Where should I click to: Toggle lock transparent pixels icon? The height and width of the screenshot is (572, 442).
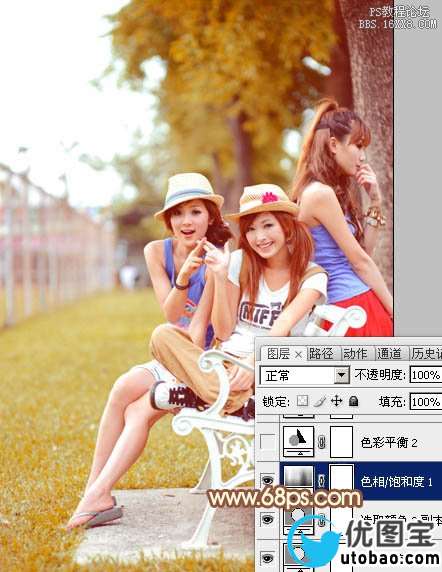[x=302, y=401]
